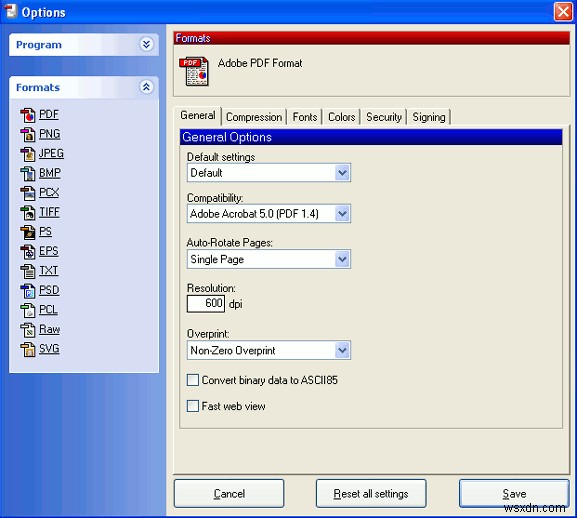Image resolution: width=577 pixels, height=518 pixels.
Task: Click the PSD format icon in sidebar
Action: pos(28,291)
